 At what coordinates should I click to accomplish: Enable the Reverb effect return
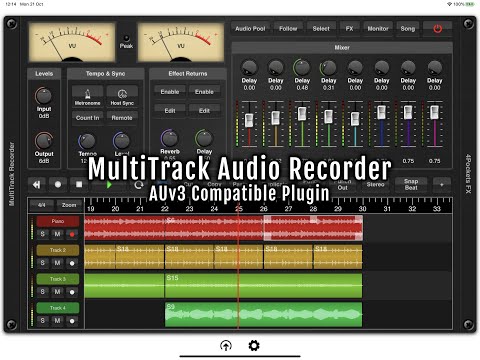click(170, 92)
